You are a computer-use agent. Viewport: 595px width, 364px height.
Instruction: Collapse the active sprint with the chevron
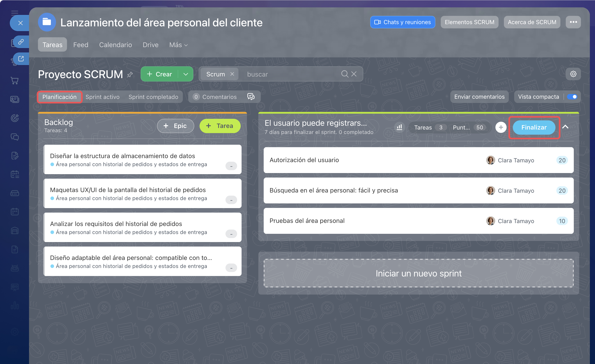click(565, 127)
